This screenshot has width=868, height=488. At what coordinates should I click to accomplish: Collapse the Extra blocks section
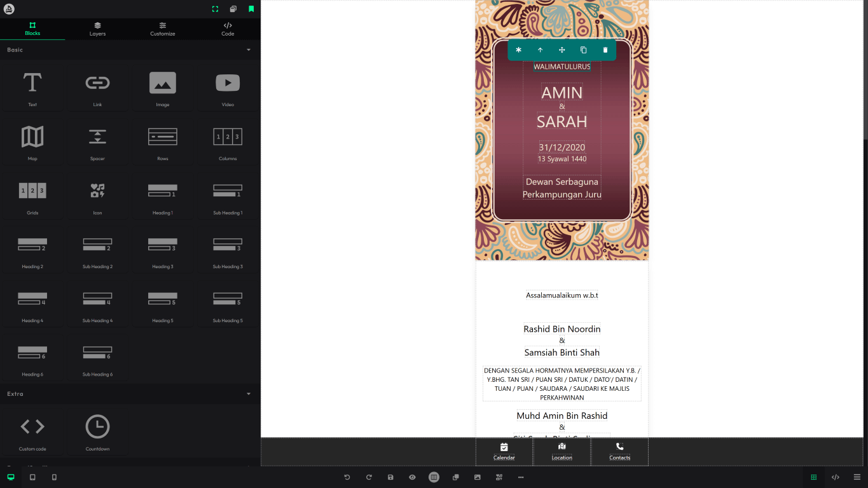pos(249,394)
